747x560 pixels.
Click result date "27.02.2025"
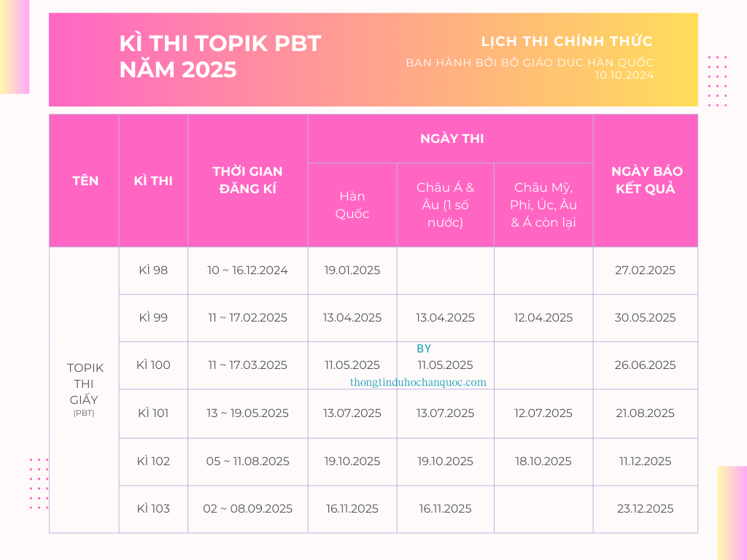tap(645, 271)
